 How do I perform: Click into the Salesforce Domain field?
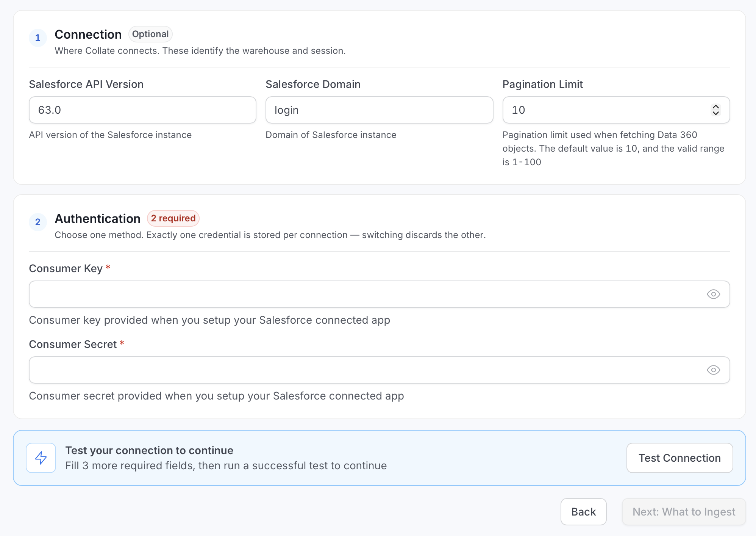(x=379, y=110)
